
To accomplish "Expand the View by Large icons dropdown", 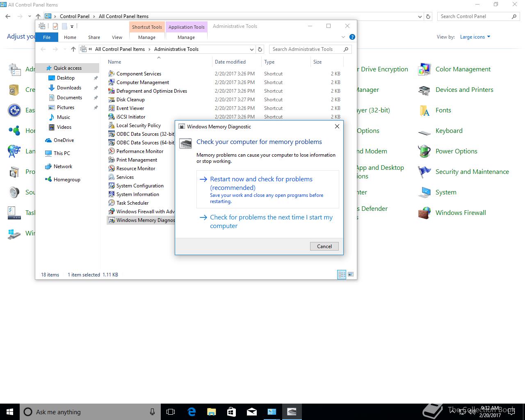I will point(475,37).
